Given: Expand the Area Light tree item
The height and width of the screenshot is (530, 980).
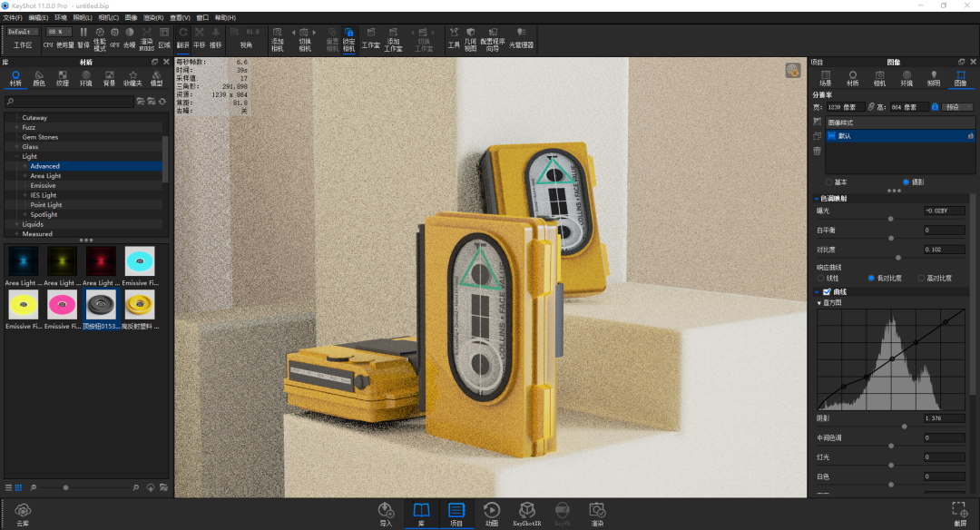Looking at the screenshot, I should [x=25, y=176].
